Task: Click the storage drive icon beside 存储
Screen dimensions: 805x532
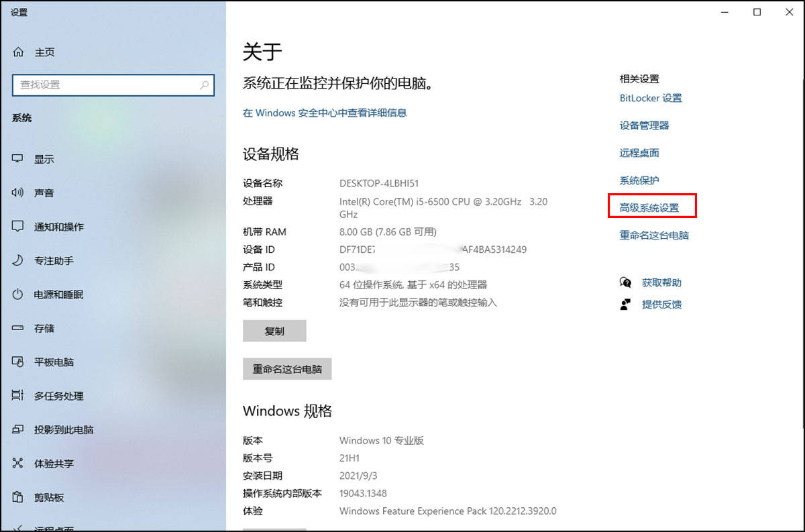Action: tap(18, 328)
